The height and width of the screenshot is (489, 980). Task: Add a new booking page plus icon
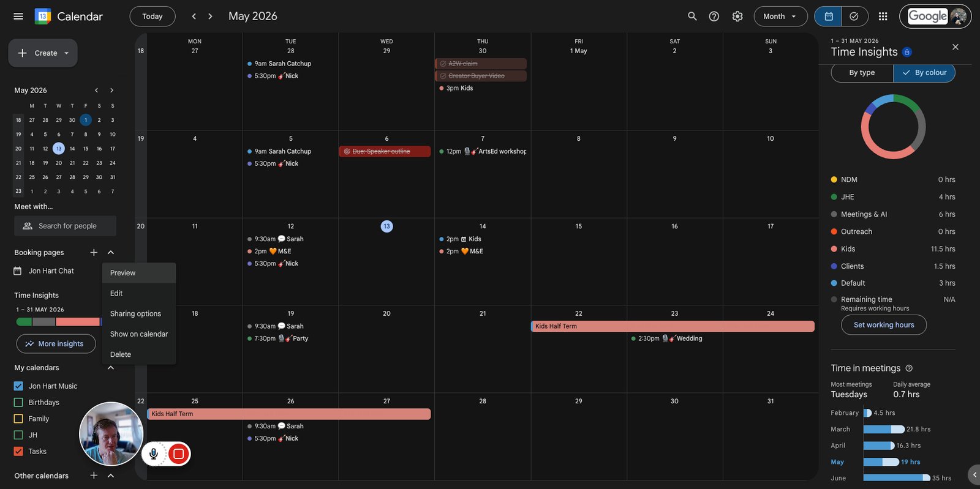pyautogui.click(x=94, y=252)
